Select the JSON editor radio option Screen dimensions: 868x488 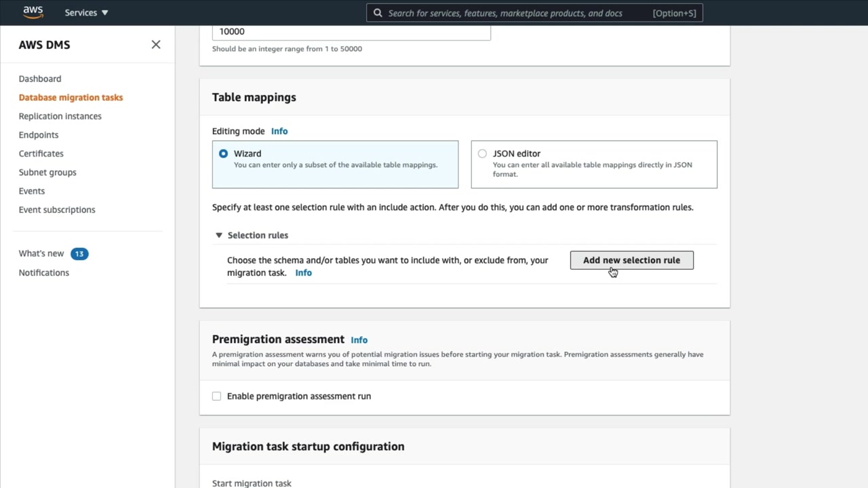482,154
